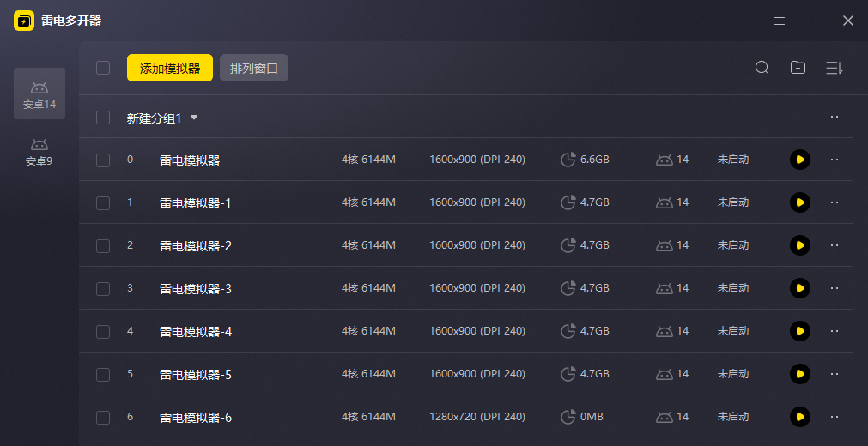
Task: Click the search magnifier icon
Action: tap(762, 68)
